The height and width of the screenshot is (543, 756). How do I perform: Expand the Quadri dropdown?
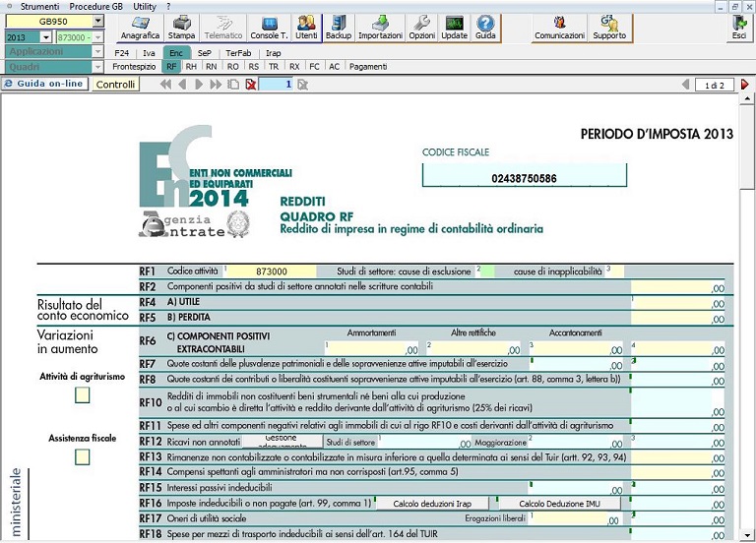(x=97, y=67)
